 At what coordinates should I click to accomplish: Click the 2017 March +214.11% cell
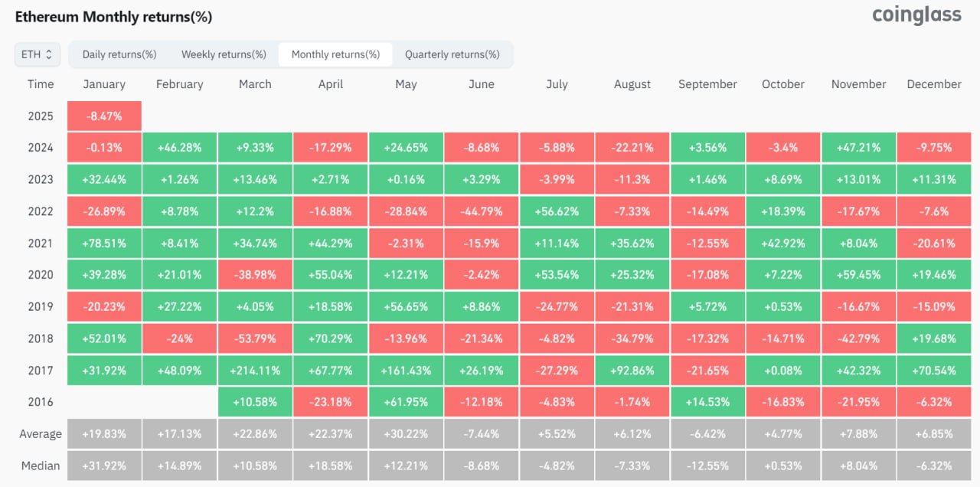click(x=255, y=370)
